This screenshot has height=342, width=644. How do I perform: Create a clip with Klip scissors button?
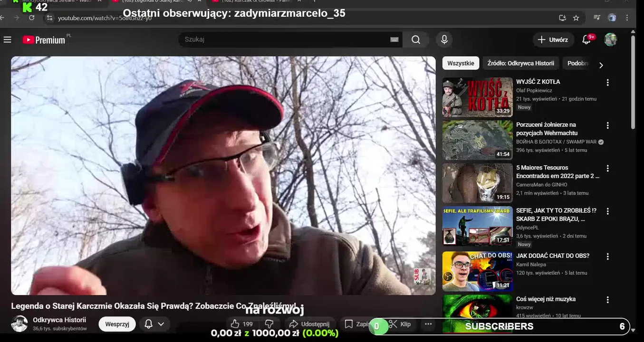400,324
